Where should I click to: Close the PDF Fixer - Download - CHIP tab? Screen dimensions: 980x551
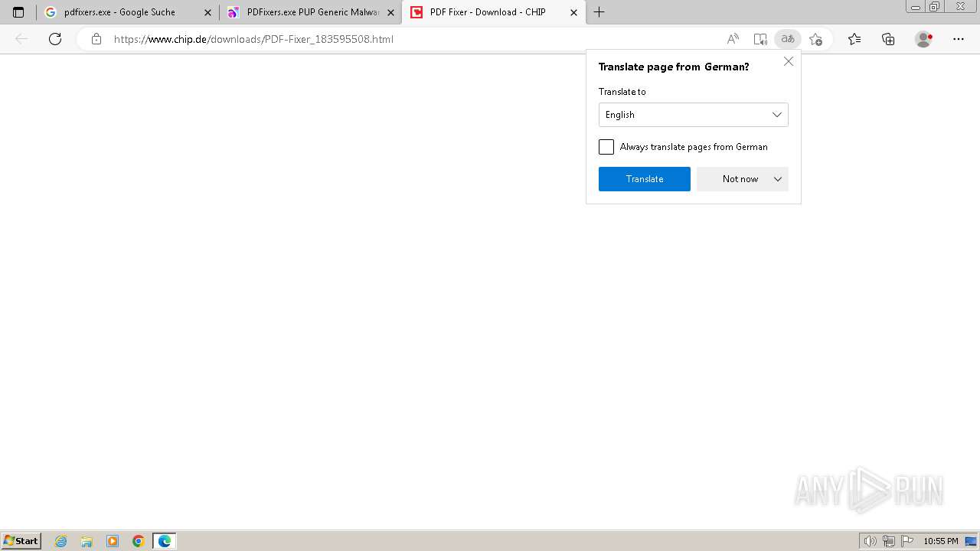click(x=573, y=12)
